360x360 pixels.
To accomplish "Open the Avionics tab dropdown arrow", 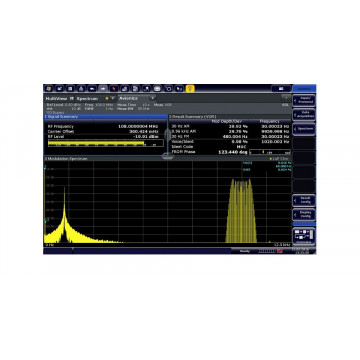I will point(152,98).
